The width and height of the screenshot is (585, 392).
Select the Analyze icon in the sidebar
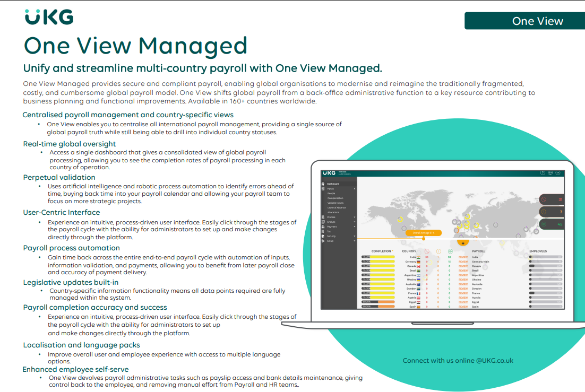[x=322, y=222]
